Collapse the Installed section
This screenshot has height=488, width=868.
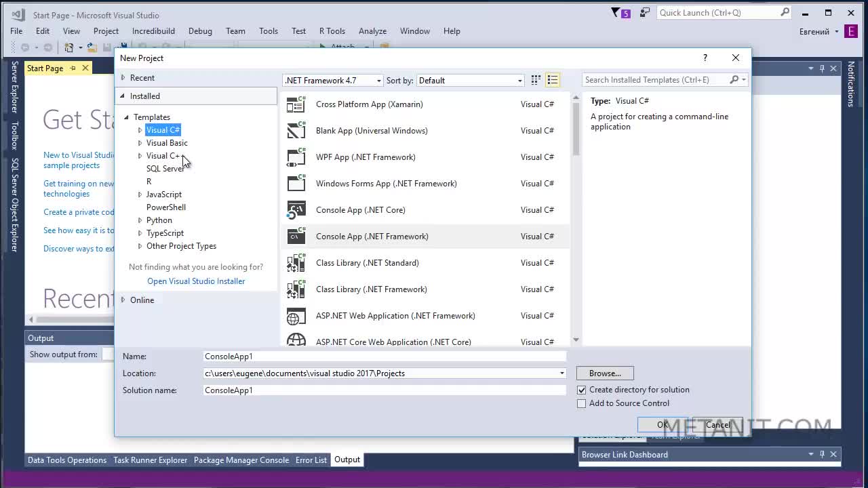pyautogui.click(x=123, y=96)
